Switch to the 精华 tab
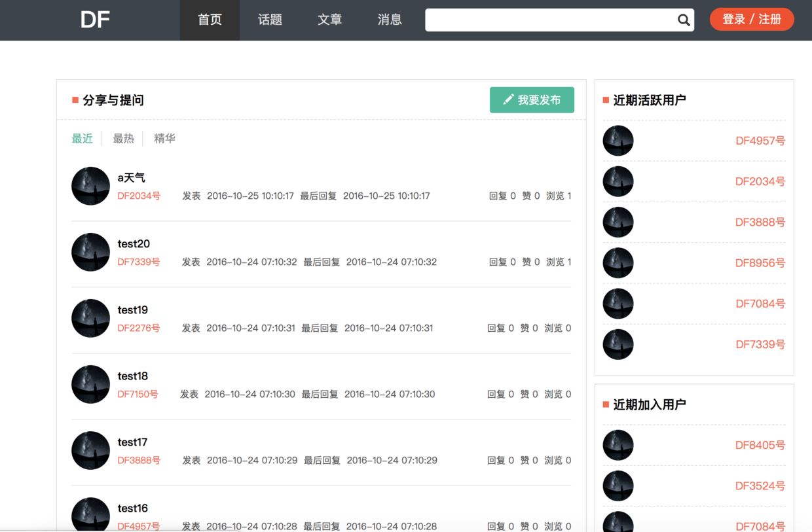This screenshot has height=532, width=812. pos(164,138)
